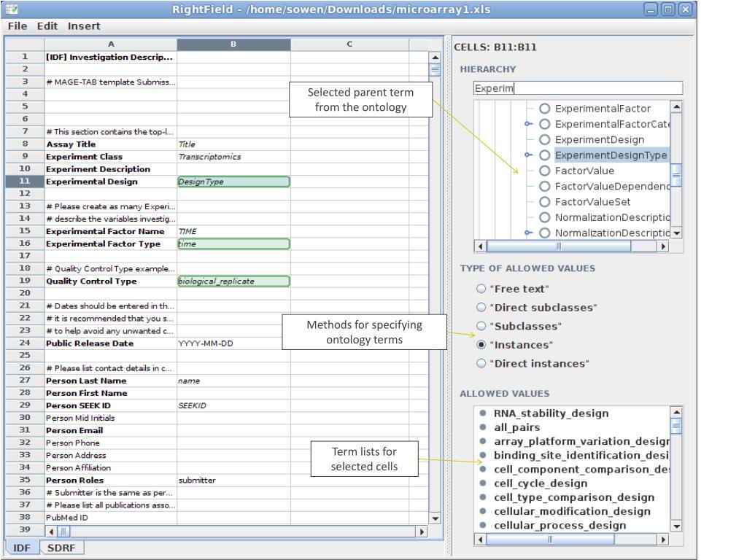The width and height of the screenshot is (747, 560).
Task: Switch to the SDRF sheet tab
Action: click(x=61, y=548)
